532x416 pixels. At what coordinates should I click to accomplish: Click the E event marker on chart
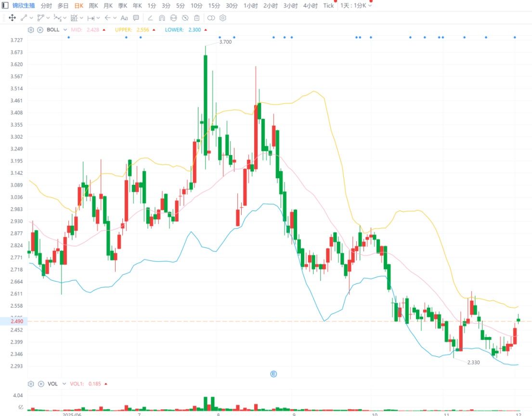pos(273,374)
